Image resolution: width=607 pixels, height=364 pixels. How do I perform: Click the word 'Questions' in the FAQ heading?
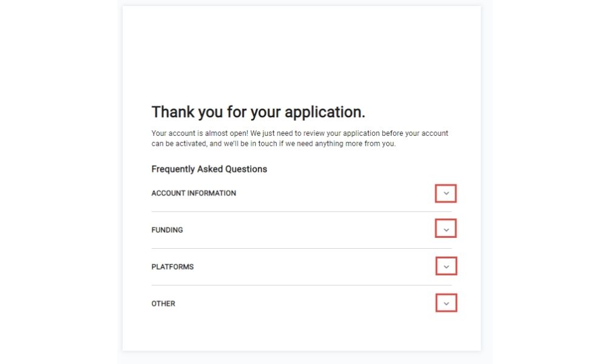pyautogui.click(x=246, y=169)
